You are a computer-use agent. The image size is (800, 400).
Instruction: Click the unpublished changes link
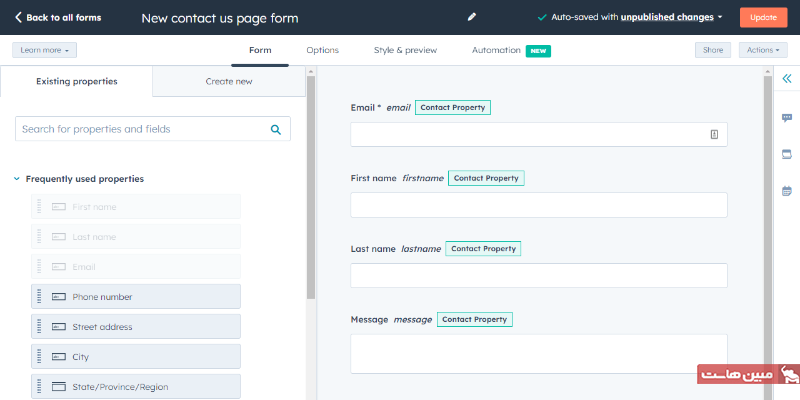tap(667, 17)
